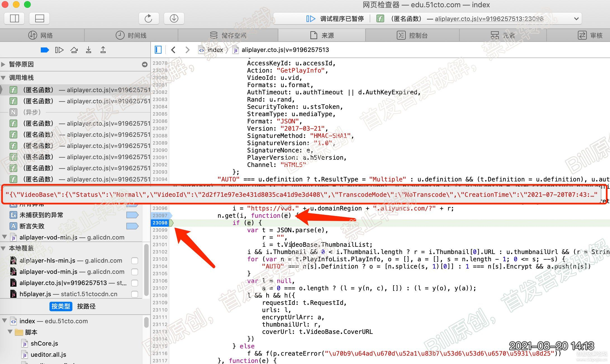Viewport: 610px width, 364px height.
Task: Open the ueditor.all.js script file
Action: [x=48, y=355]
